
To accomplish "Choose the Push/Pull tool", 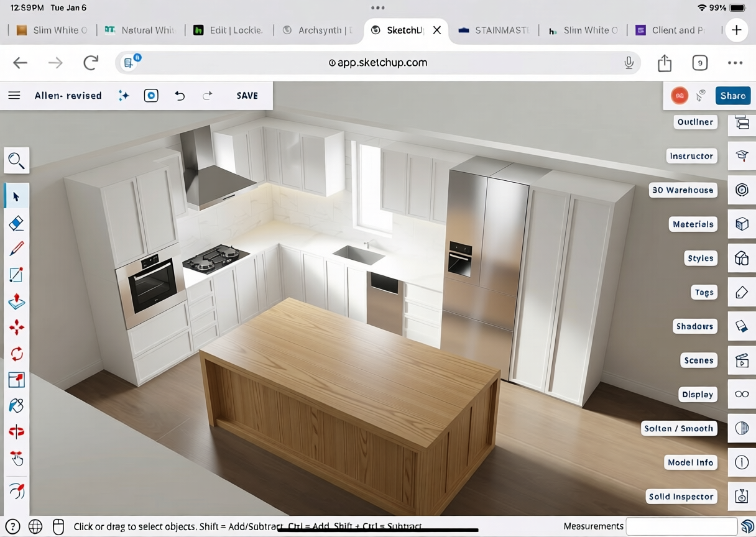I will 17,301.
